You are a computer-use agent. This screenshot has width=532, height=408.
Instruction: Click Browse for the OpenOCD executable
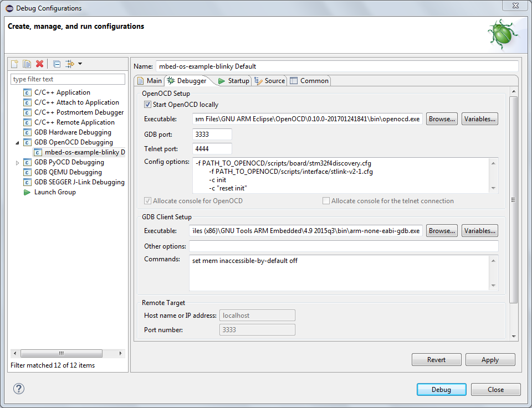pyautogui.click(x=442, y=119)
